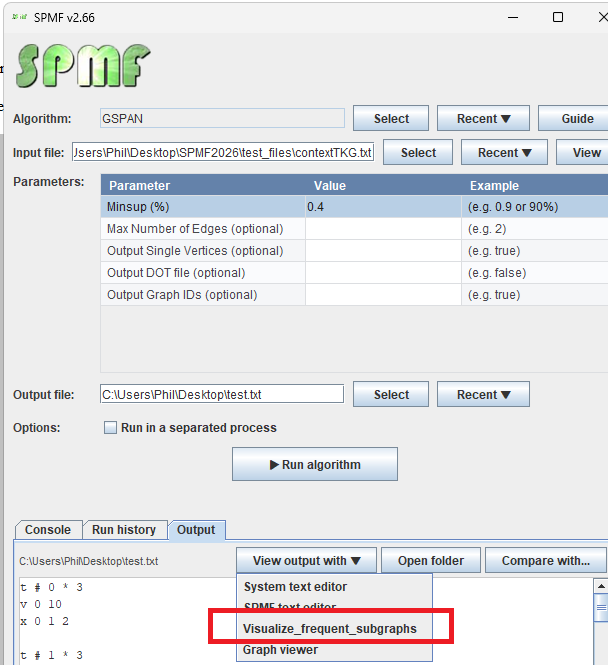This screenshot has width=608, height=665.
Task: Choose SPMF text editor menu item
Action: [x=335, y=606]
